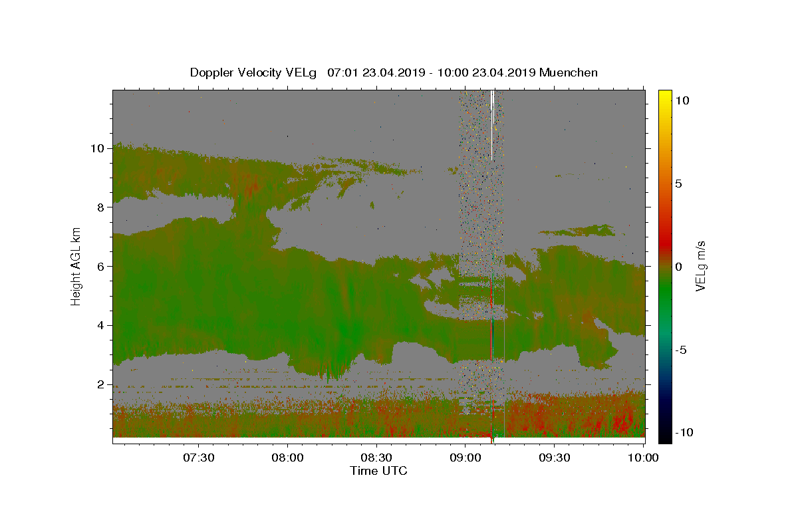The height and width of the screenshot is (532, 798).
Task: Click the 08:00 time tick label
Action: [288, 458]
